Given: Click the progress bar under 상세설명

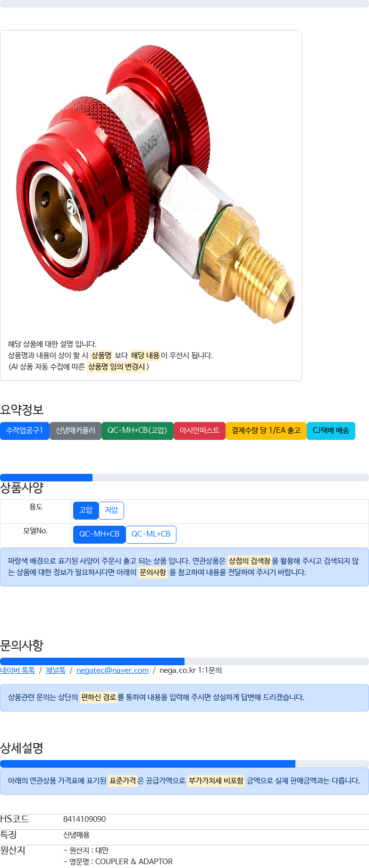Looking at the screenshot, I should (x=184, y=764).
